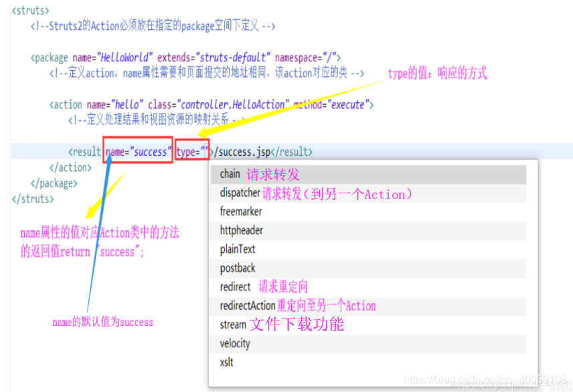This screenshot has width=573, height=392.
Task: Click the comment starting with 定义action
Action: 207,73
